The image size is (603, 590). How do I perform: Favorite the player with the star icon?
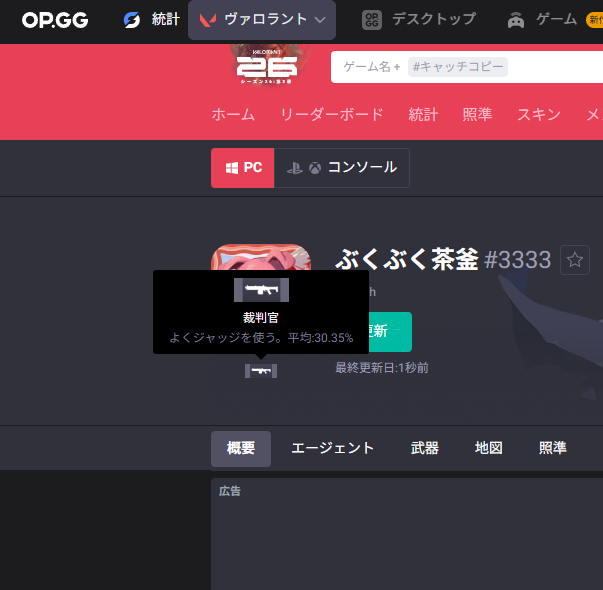(575, 260)
